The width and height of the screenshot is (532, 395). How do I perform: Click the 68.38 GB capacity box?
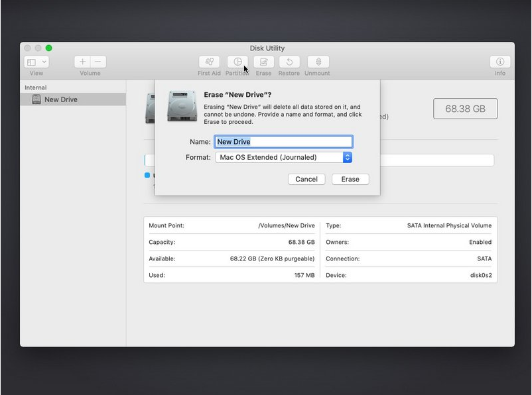coord(465,109)
